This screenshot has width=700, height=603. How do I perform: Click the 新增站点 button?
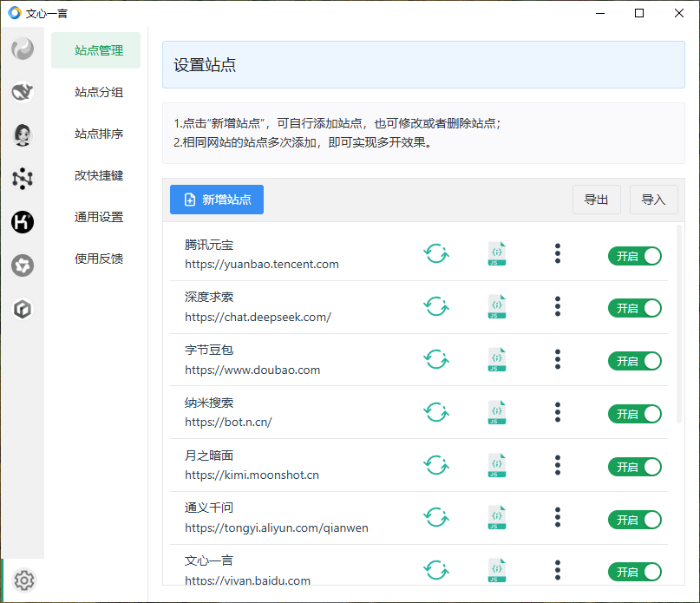click(x=217, y=200)
